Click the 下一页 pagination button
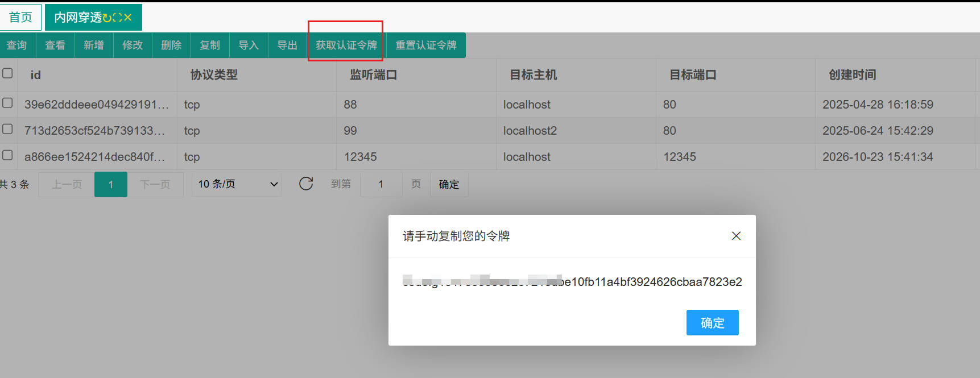The image size is (980, 378). (x=155, y=184)
